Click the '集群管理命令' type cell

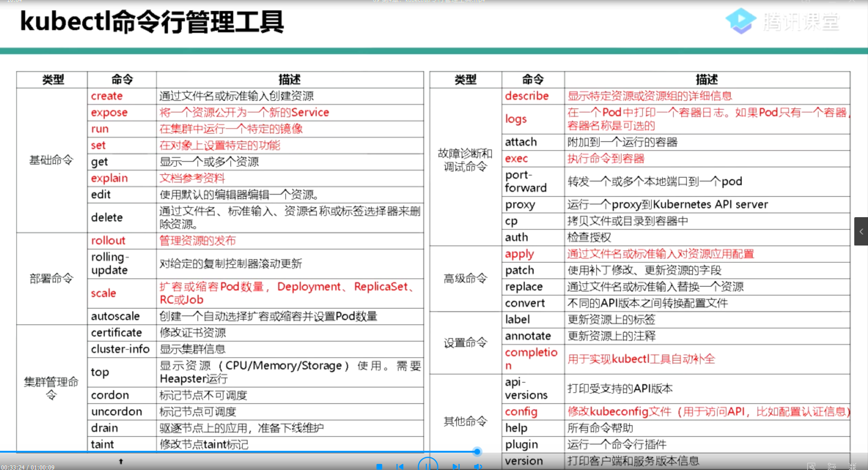(52, 388)
